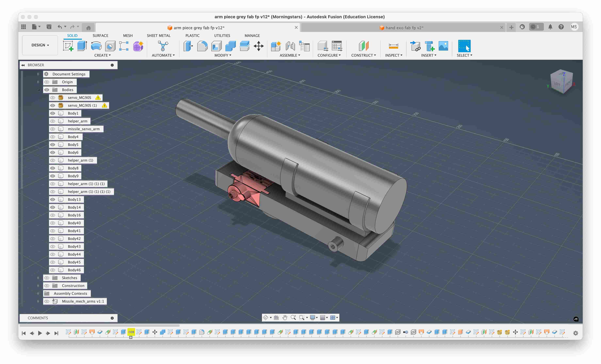Screen dimensions: 601x364
Task: Select the Joint tool
Action: tap(290, 46)
